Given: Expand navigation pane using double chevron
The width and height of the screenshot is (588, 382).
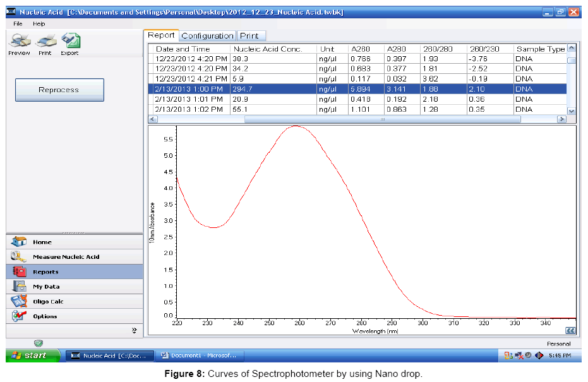Looking at the screenshot, I should coord(134,330).
